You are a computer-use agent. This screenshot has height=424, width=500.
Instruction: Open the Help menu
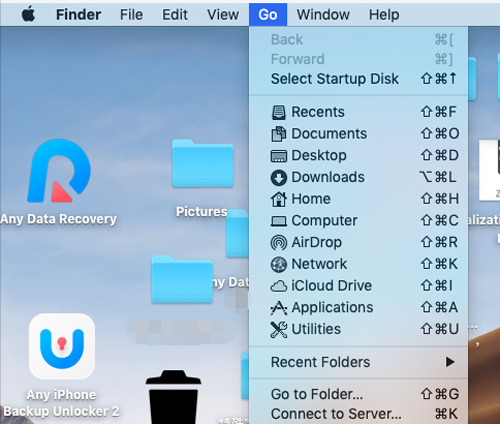point(384,15)
